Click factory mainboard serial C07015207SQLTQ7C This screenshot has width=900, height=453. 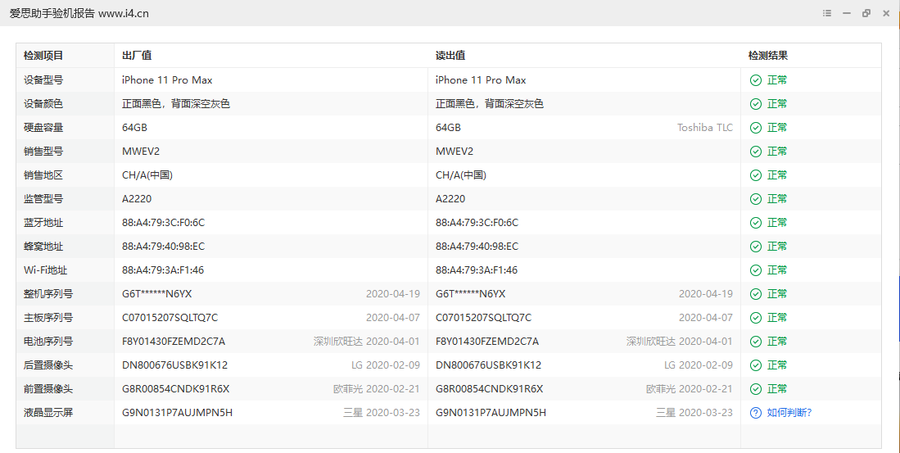(170, 318)
